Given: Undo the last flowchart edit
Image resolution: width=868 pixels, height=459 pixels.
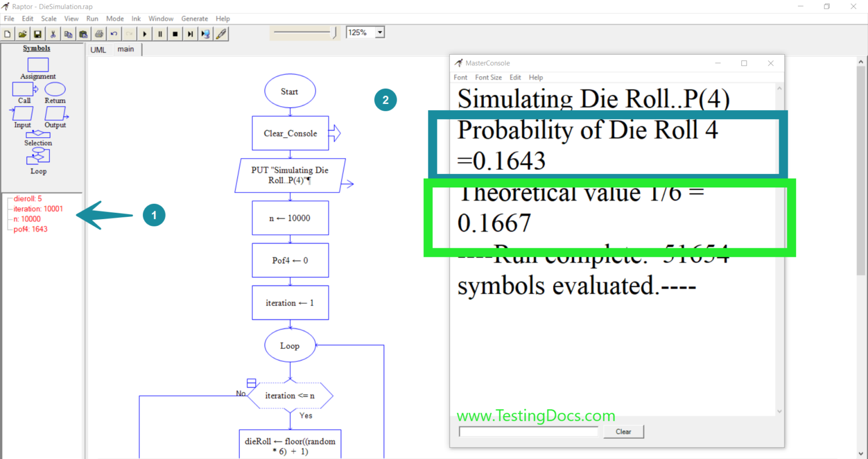Looking at the screenshot, I should pyautogui.click(x=114, y=33).
